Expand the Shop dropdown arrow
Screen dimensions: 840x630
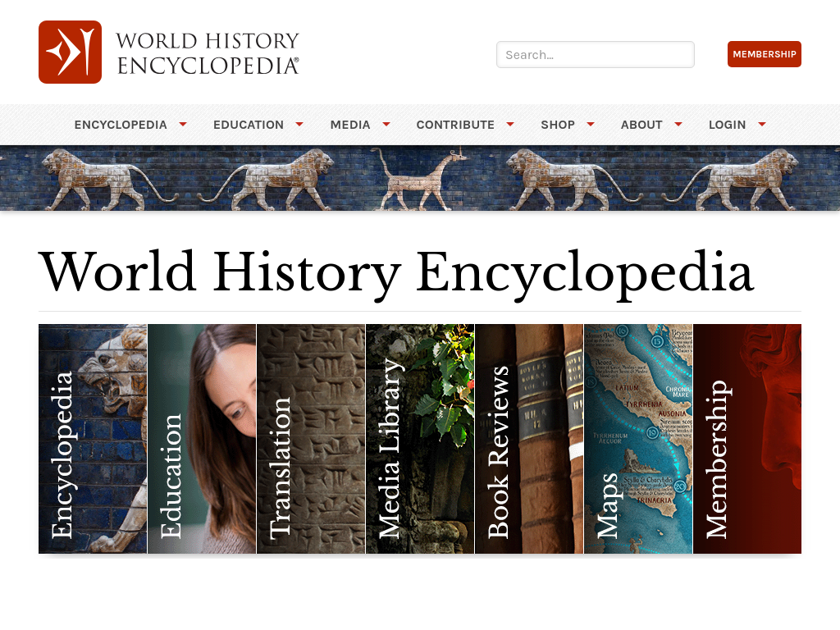(x=591, y=125)
